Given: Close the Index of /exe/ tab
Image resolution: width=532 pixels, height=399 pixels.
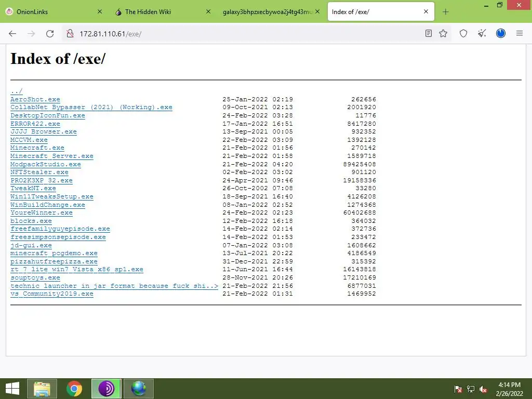Looking at the screenshot, I should pyautogui.click(x=426, y=11).
